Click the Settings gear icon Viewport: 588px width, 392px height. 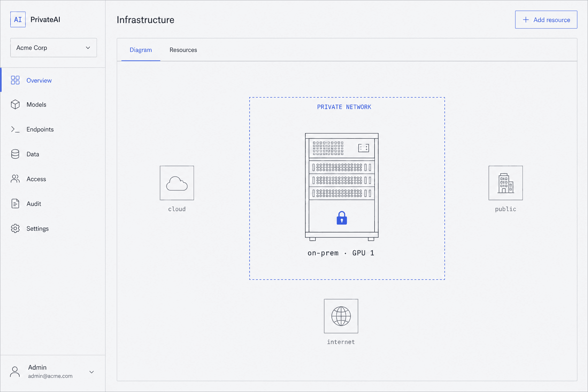[15, 229]
